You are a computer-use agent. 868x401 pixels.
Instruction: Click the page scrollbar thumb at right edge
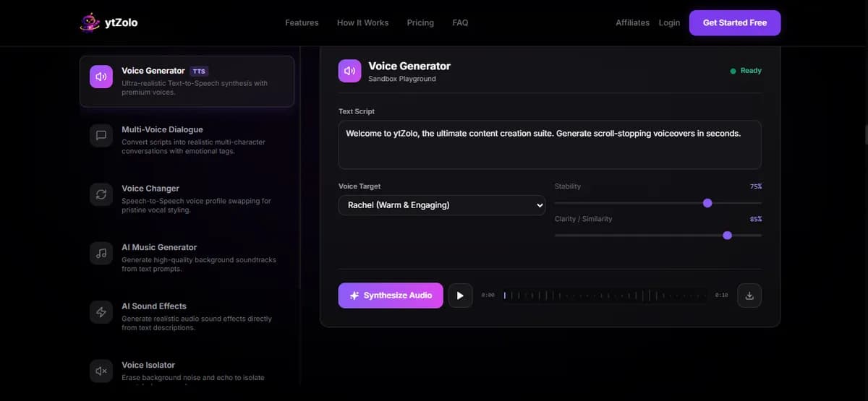866,135
